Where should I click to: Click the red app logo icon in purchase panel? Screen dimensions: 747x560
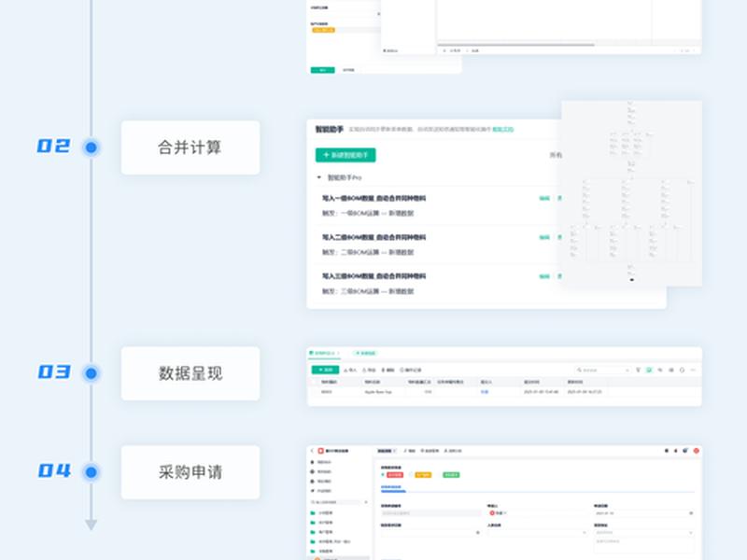pos(320,451)
